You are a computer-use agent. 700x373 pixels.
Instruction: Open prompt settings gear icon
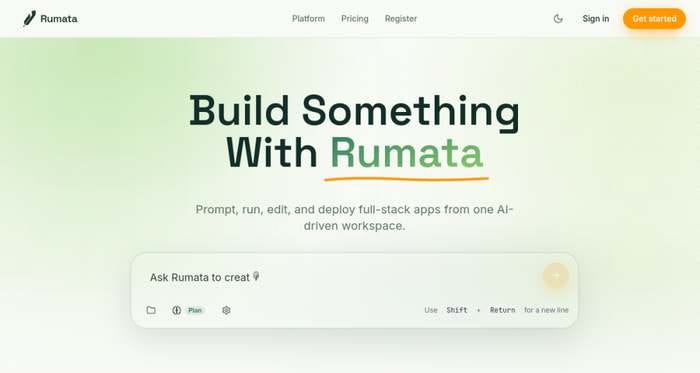pos(226,310)
